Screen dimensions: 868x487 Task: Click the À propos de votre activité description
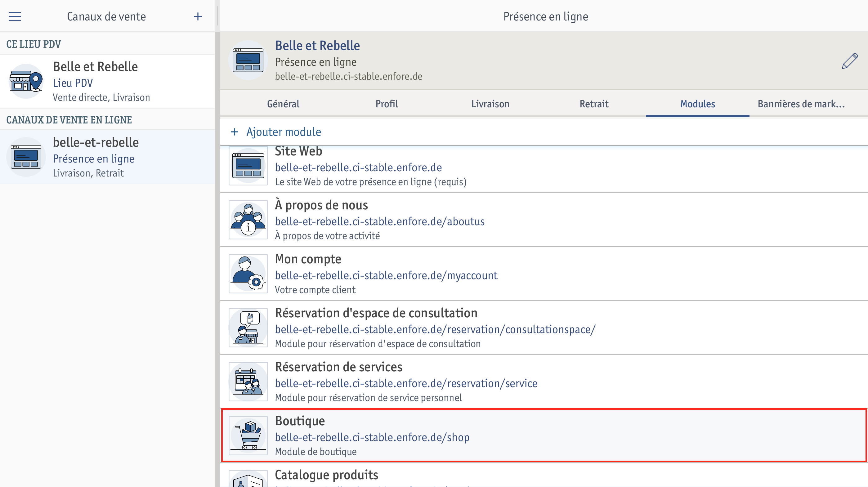click(327, 236)
